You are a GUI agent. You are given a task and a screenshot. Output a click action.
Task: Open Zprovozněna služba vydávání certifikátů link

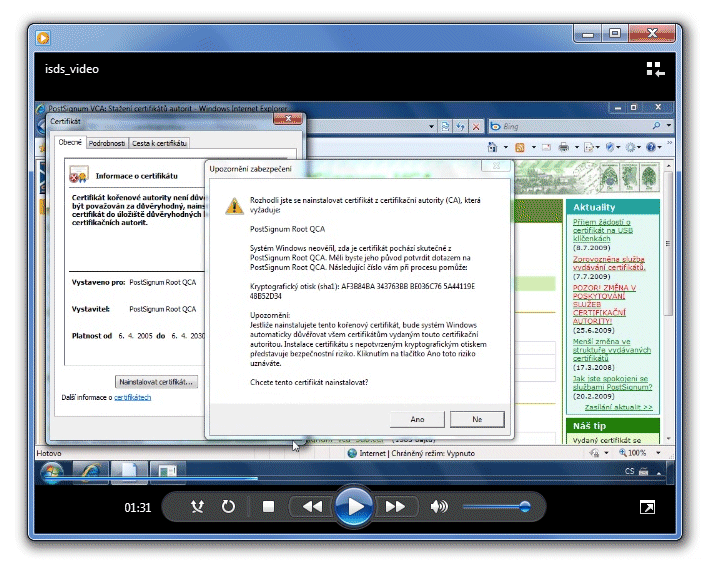pos(609,263)
